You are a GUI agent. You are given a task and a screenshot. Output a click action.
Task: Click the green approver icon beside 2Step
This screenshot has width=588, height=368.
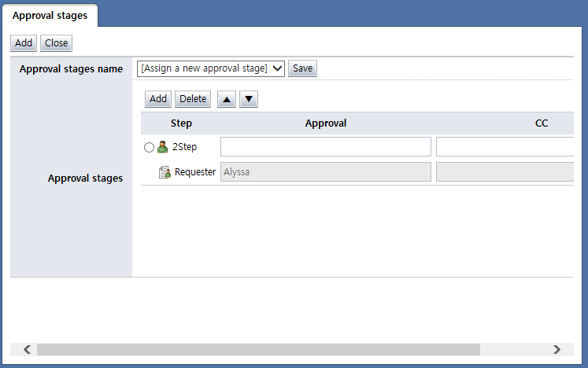click(163, 147)
